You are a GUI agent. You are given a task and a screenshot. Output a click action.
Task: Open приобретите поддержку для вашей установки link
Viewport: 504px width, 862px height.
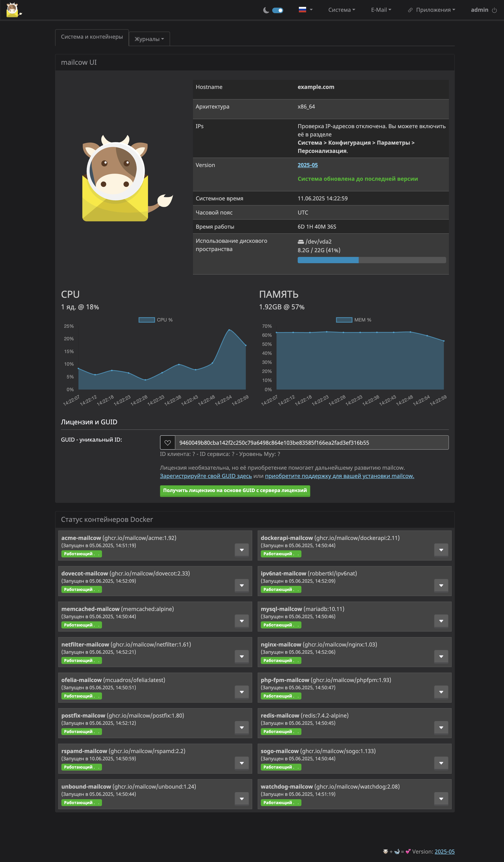click(x=339, y=476)
